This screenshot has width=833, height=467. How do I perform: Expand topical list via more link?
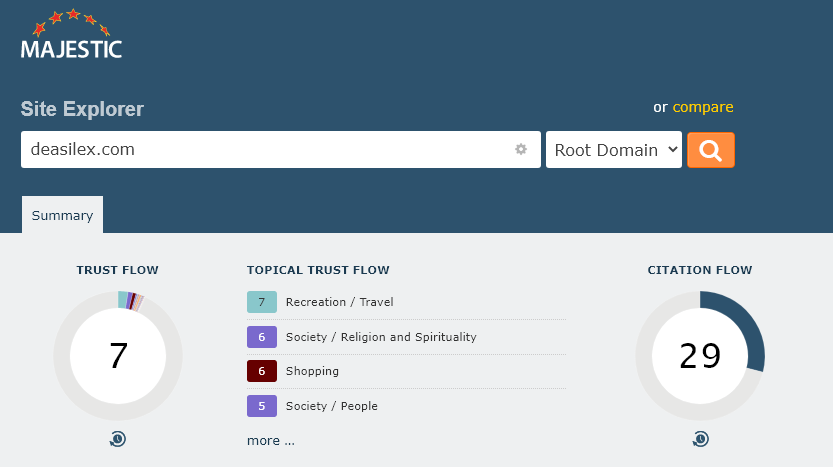[x=270, y=440]
